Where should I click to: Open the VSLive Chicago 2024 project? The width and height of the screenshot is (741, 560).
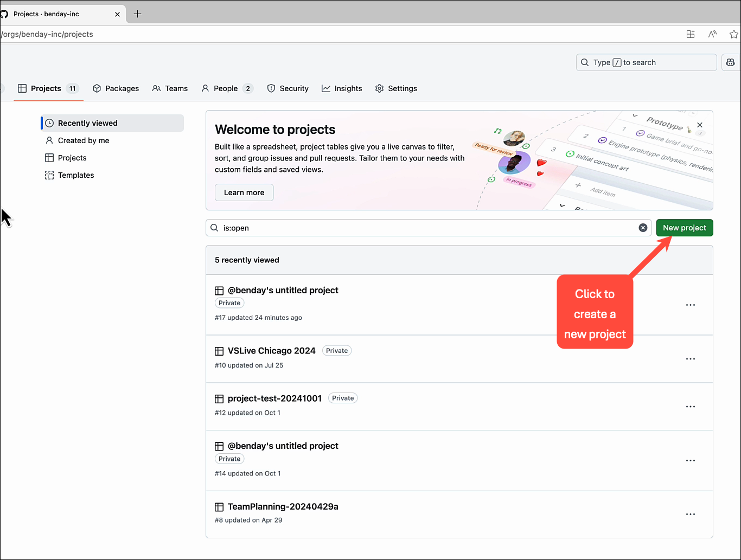272,351
